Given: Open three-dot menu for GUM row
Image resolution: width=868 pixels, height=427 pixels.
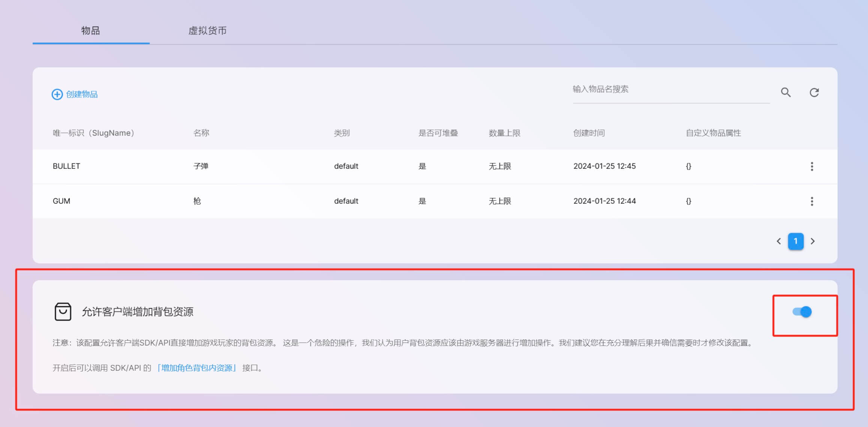Looking at the screenshot, I should click(x=812, y=201).
